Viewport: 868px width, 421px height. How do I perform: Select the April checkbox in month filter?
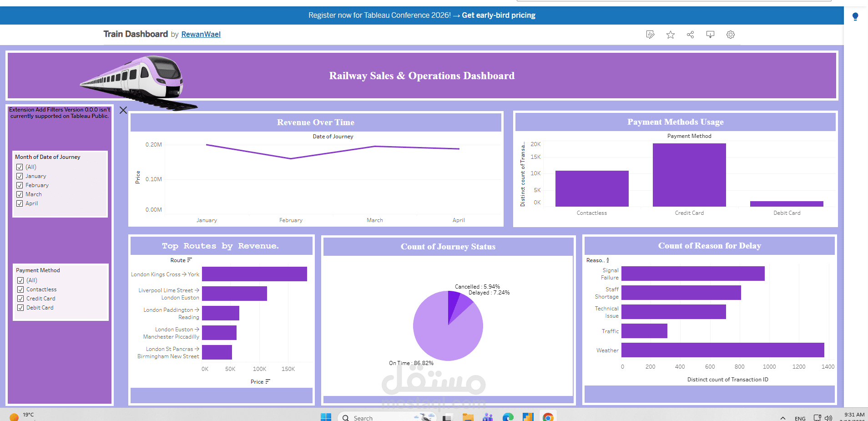click(20, 203)
